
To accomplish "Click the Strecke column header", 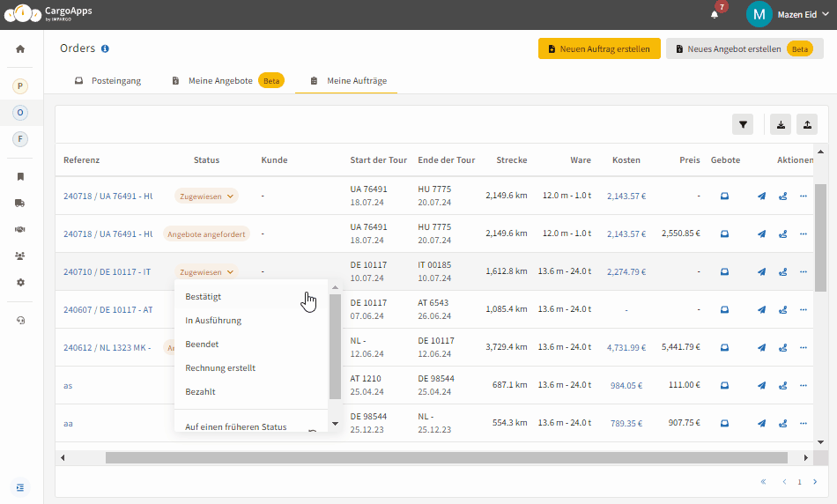I will coord(511,160).
